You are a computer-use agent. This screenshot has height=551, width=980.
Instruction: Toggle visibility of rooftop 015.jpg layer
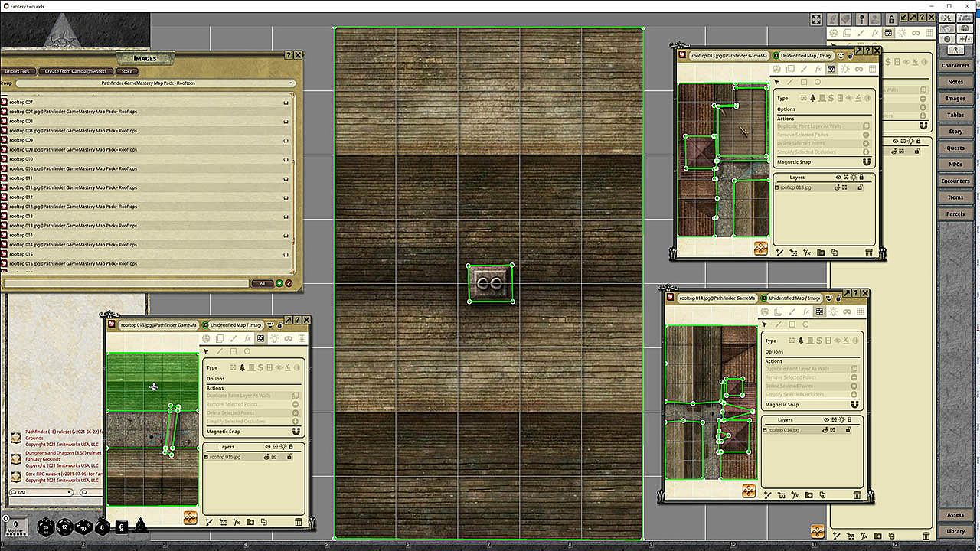coord(268,457)
